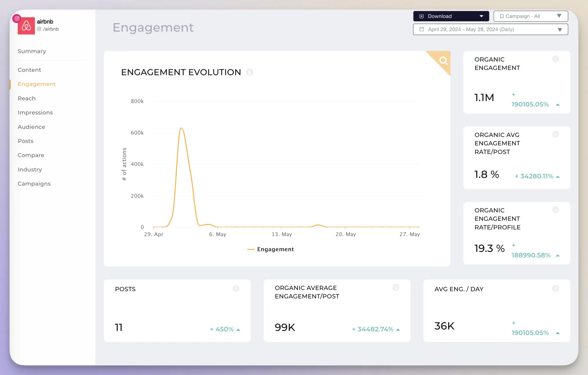Select the Content menu item
Viewport: 588px width, 375px height.
(x=29, y=69)
